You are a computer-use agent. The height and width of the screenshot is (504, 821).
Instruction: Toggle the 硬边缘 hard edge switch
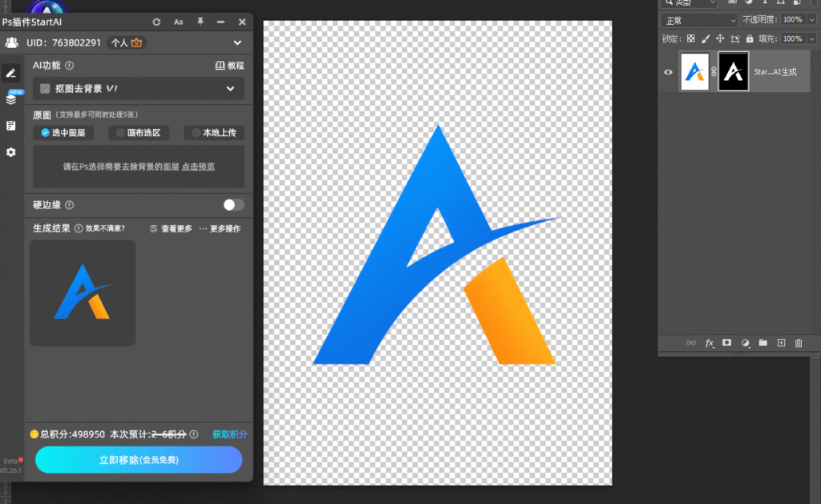[x=233, y=204]
